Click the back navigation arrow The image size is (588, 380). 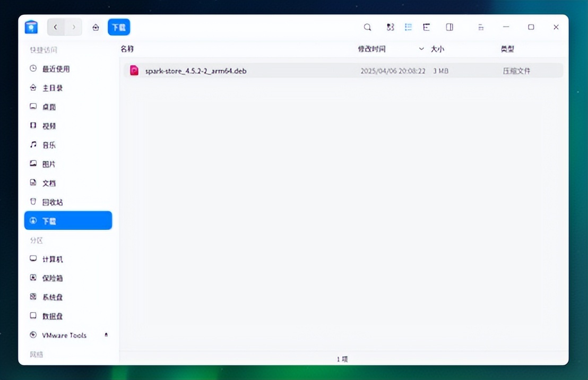pos(56,27)
